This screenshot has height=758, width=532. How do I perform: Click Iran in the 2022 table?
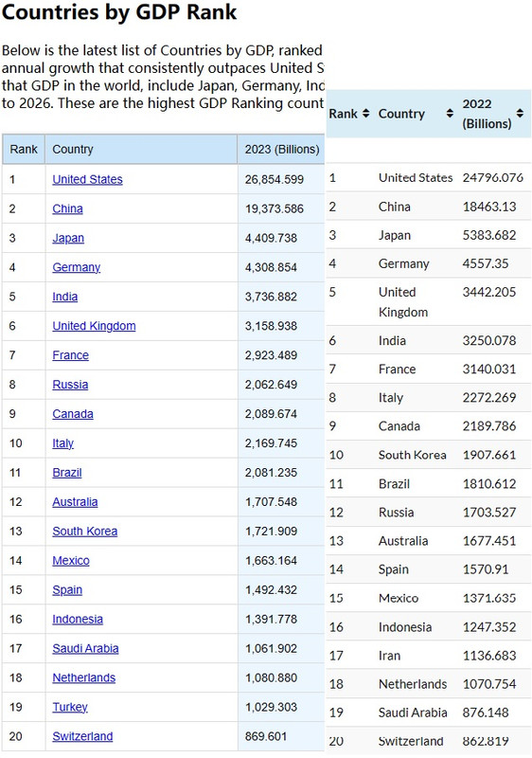pos(389,656)
